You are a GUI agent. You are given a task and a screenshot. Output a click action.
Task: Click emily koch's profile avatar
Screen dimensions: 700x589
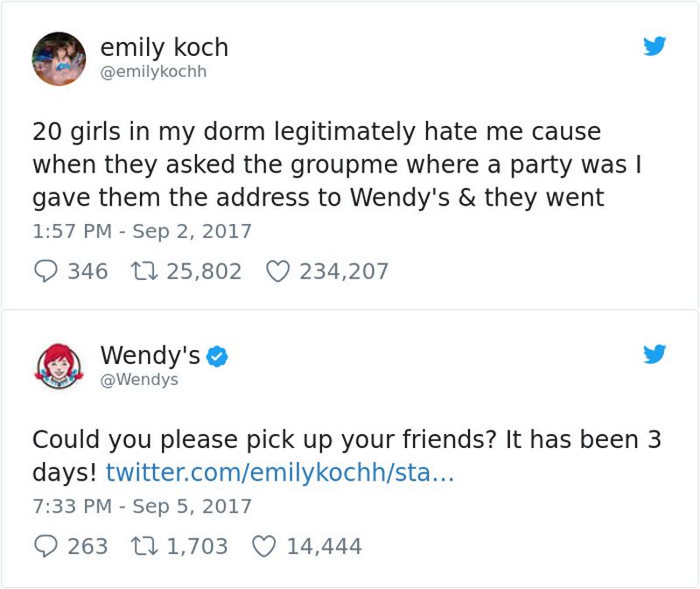coord(58,58)
